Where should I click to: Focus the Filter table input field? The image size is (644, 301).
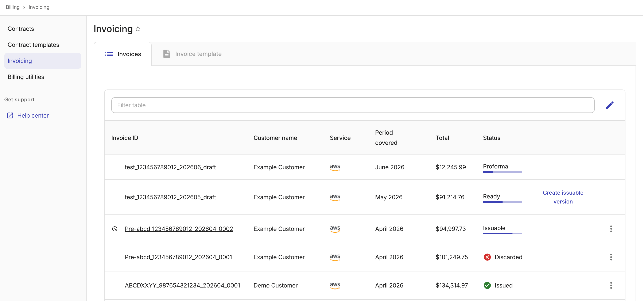pyautogui.click(x=353, y=105)
